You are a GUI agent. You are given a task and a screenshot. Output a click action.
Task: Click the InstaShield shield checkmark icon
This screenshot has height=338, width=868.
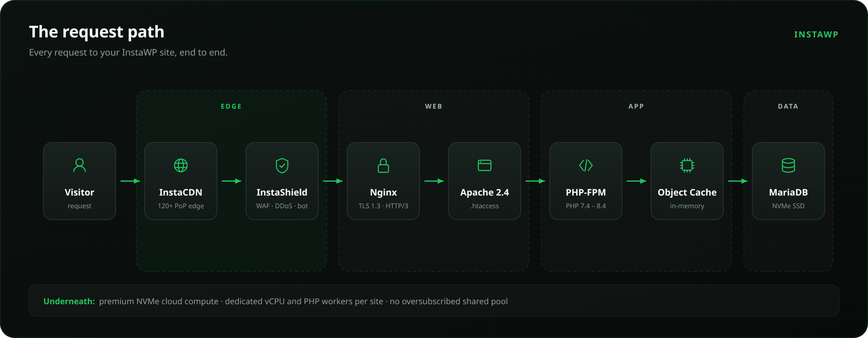pos(282,165)
